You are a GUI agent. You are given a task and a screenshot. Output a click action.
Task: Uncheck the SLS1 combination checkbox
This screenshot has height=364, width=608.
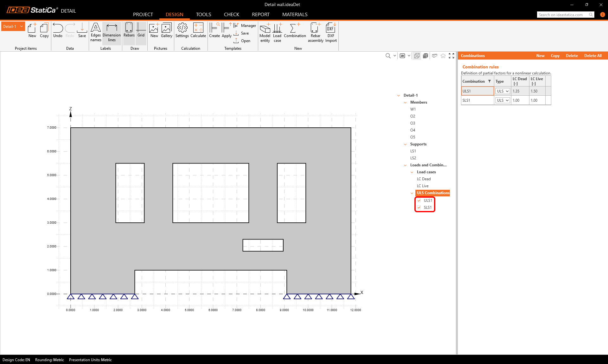[419, 208]
